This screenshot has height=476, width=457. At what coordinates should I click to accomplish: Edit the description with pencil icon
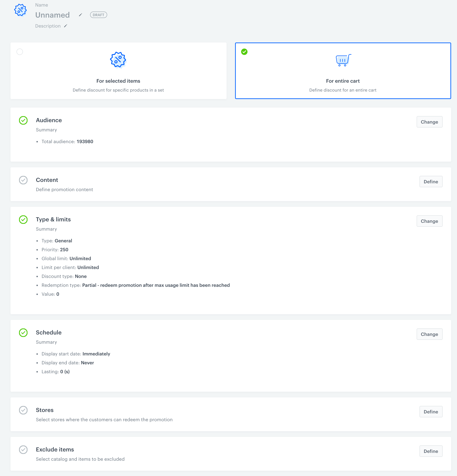coord(66,26)
